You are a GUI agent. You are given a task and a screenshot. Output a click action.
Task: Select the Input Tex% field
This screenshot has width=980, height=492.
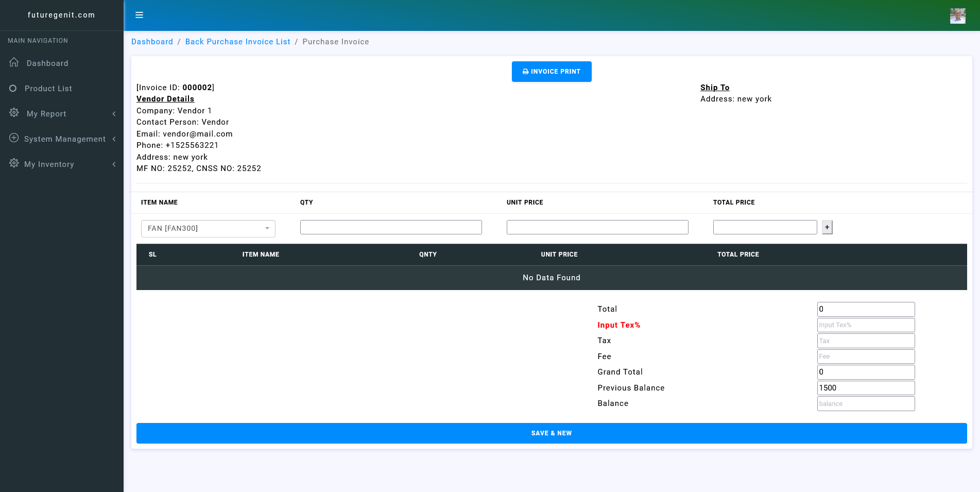(x=866, y=325)
